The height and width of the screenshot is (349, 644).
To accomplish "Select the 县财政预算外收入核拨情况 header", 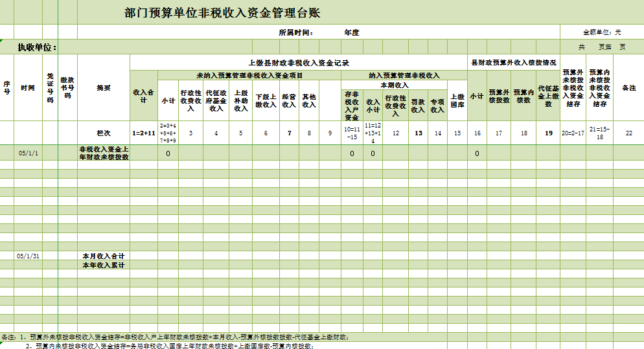I will (x=513, y=62).
